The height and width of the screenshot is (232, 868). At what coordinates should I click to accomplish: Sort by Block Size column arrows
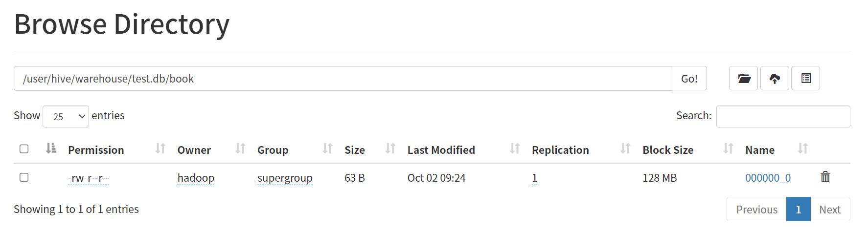click(x=728, y=148)
